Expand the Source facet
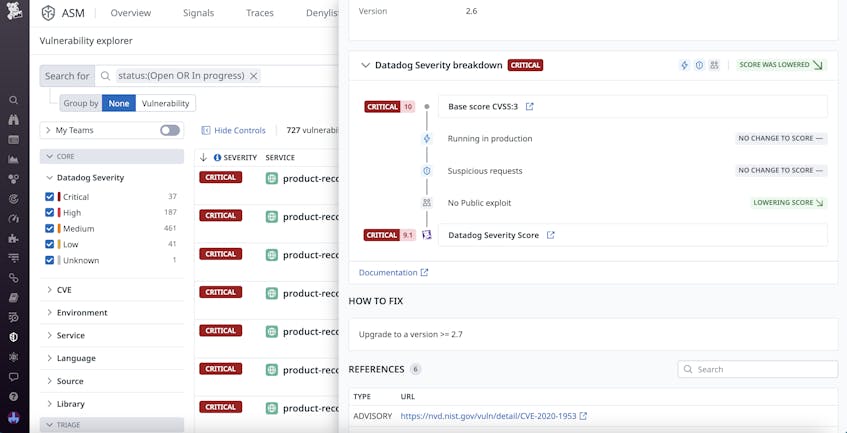The image size is (847, 433). pos(49,381)
